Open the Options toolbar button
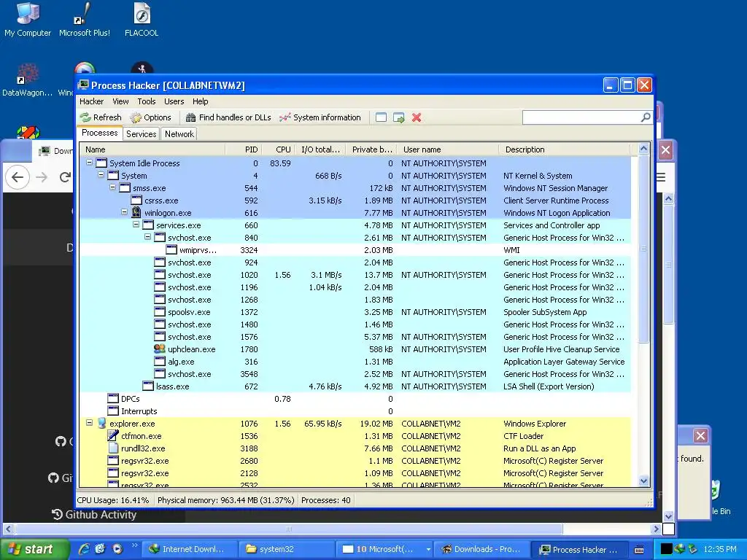The image size is (747, 560). click(150, 117)
